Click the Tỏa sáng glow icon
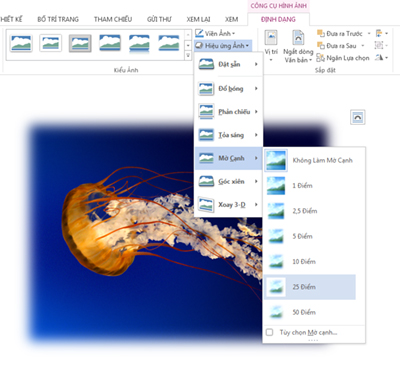The image size is (400, 371). tap(206, 135)
